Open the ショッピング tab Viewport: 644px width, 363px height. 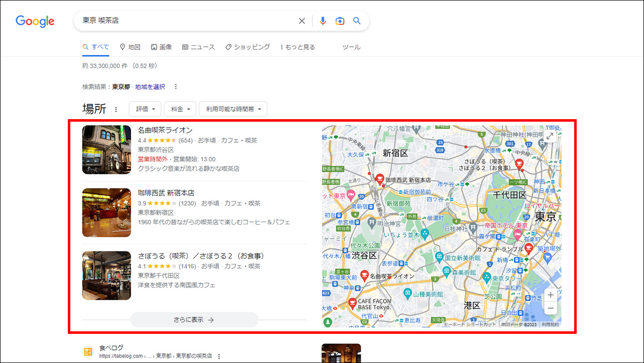pyautogui.click(x=248, y=47)
